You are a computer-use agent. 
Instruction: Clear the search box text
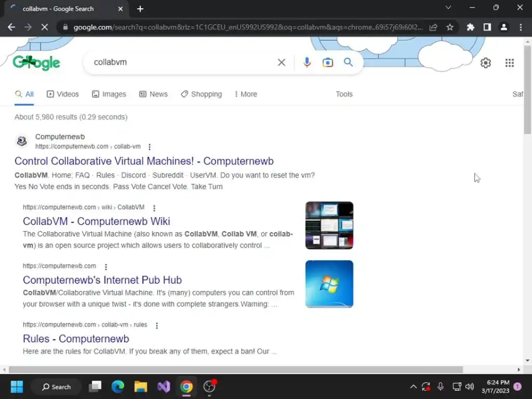281,62
